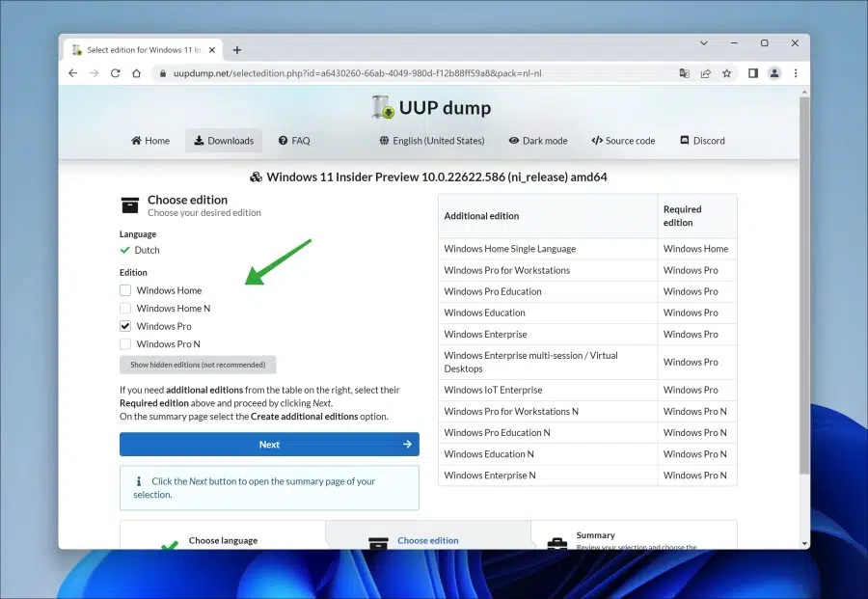Uncheck the Windows Pro edition checkbox
Viewport: 868px width, 599px height.
(125, 326)
